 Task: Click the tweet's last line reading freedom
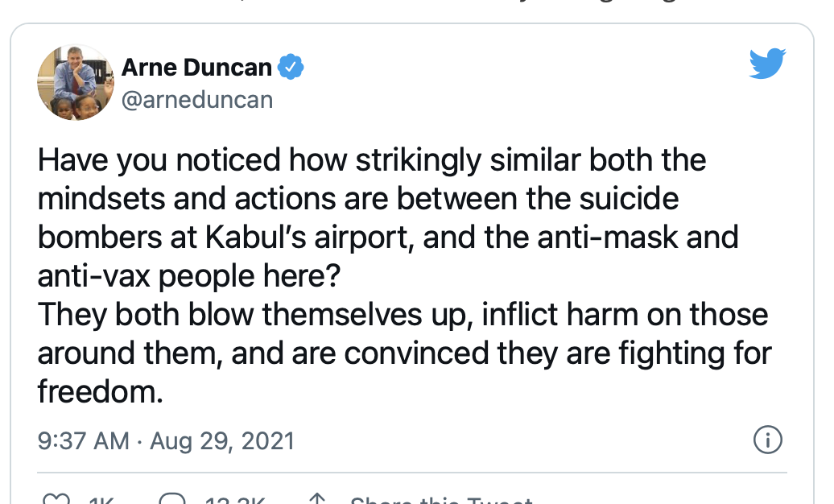click(x=100, y=392)
